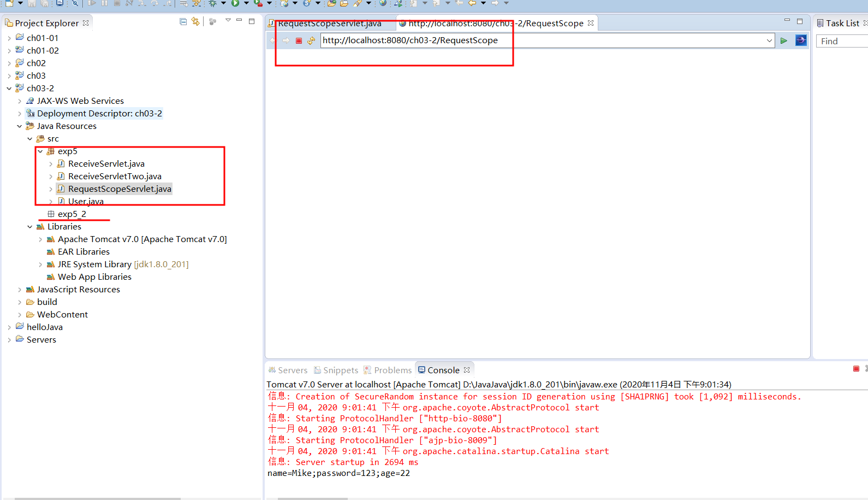Image resolution: width=868 pixels, height=500 pixels.
Task: Select EAR Libraries entry
Action: 84,251
